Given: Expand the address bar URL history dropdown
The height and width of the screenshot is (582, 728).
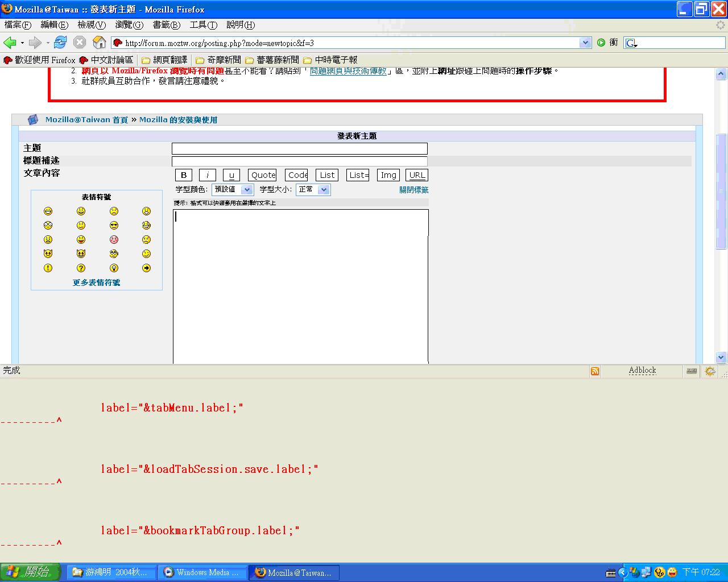Looking at the screenshot, I should coord(585,43).
